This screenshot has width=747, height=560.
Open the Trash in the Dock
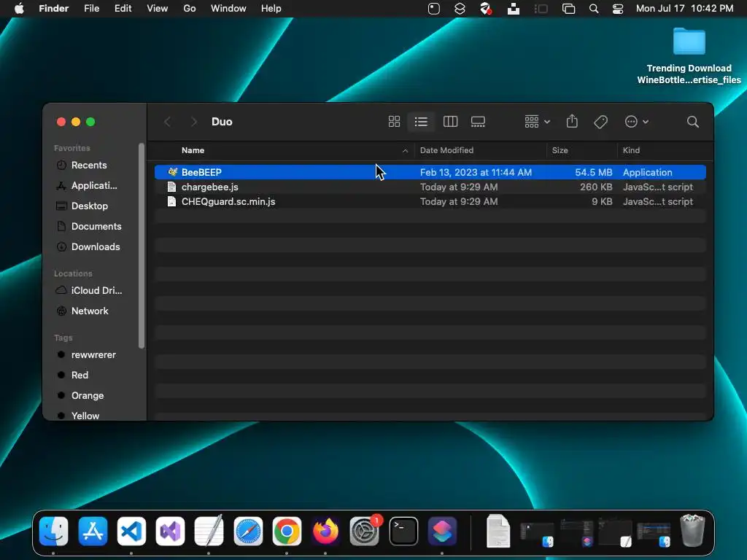pyautogui.click(x=692, y=530)
